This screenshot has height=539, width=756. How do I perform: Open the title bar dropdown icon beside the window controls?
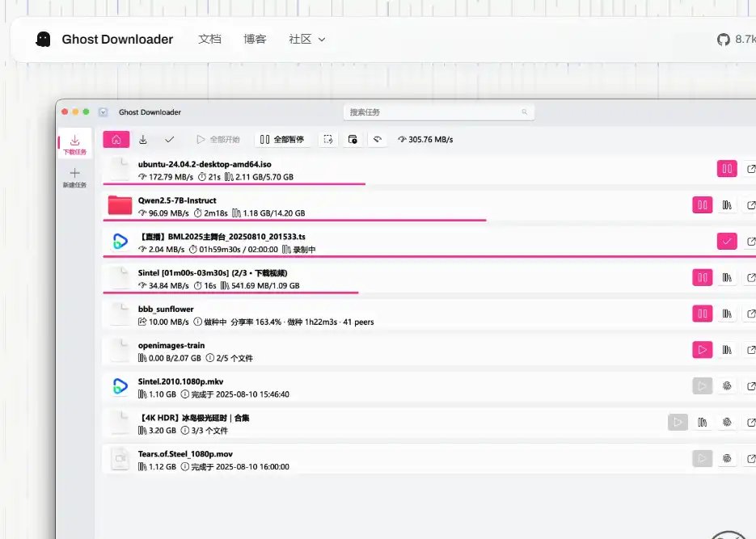(x=103, y=112)
